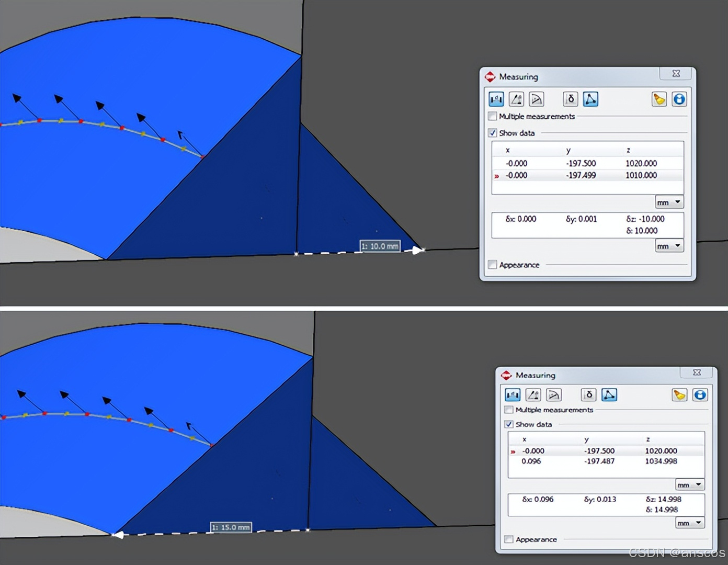
Task: Toggle delta (δ) icon in 10.000 mm Measuring dialog
Action: click(x=571, y=99)
